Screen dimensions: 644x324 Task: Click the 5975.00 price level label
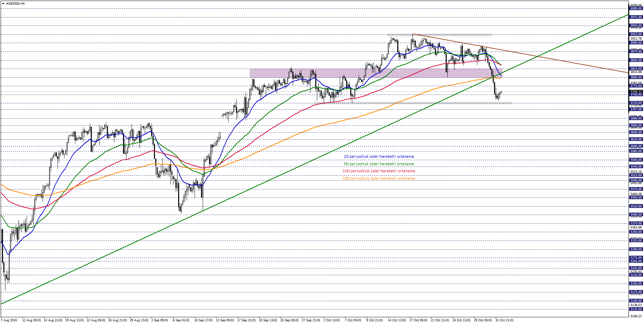coord(636,17)
